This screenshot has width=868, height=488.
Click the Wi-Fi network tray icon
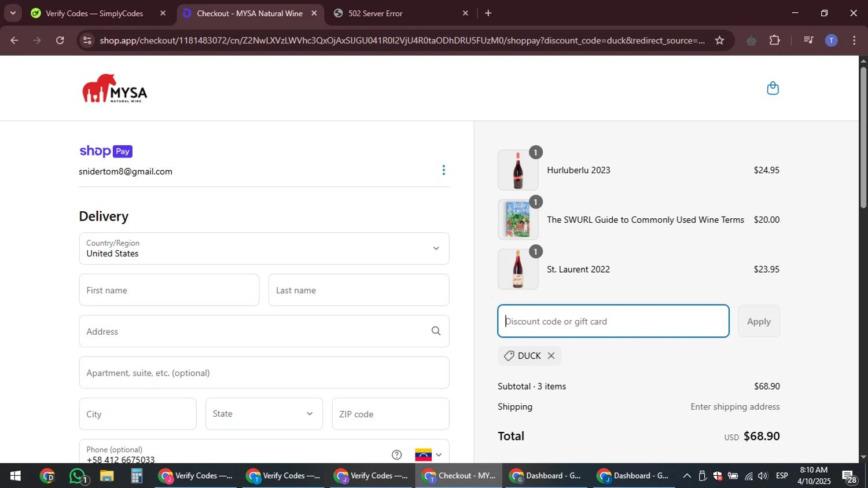[748, 476]
